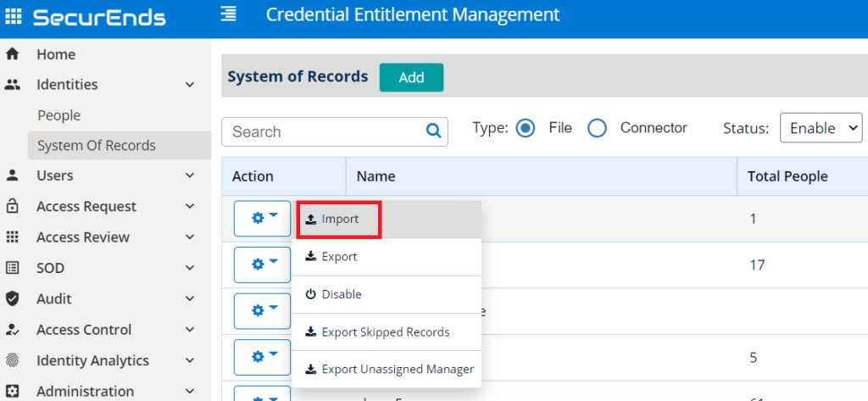
Task: Choose Export Unassigned Manager menu item
Action: click(x=387, y=369)
